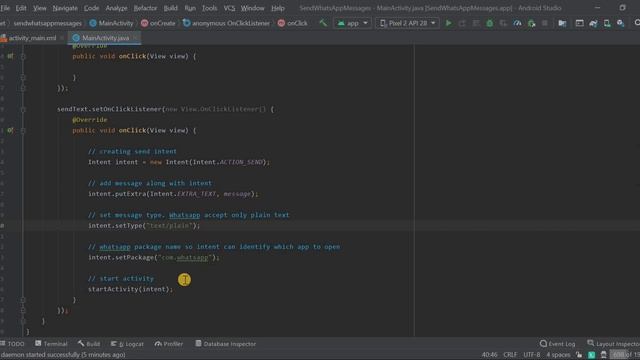Open the Pixel 2 API 28 device dropdown

[407, 23]
